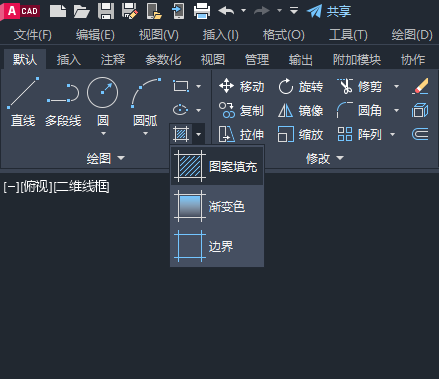
Task: Select the Scale (缩放) tool
Action: 300,134
